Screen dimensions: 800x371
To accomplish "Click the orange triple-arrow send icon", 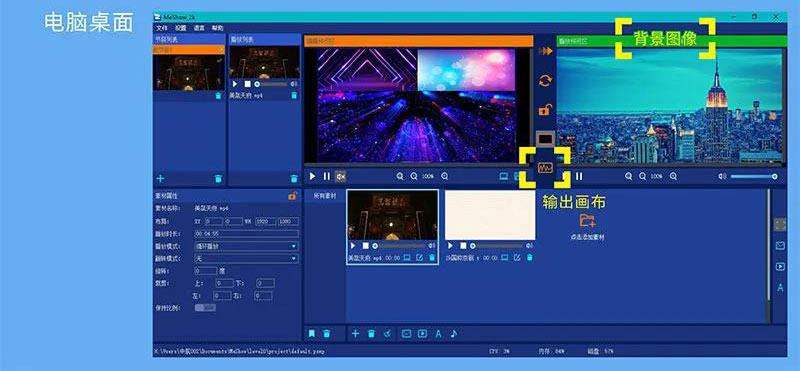I will 545,51.
